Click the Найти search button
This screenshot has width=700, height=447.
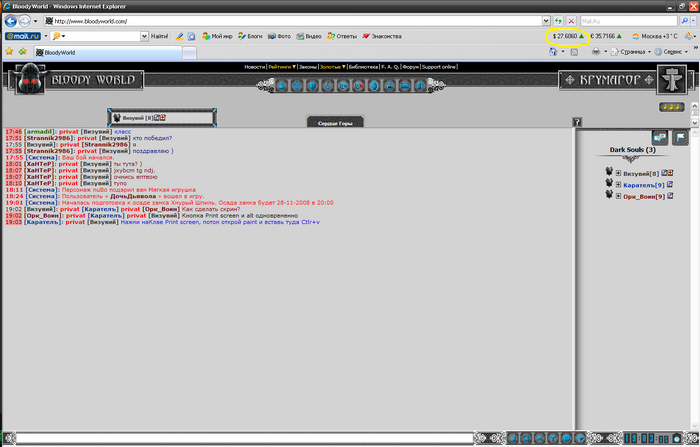point(160,36)
